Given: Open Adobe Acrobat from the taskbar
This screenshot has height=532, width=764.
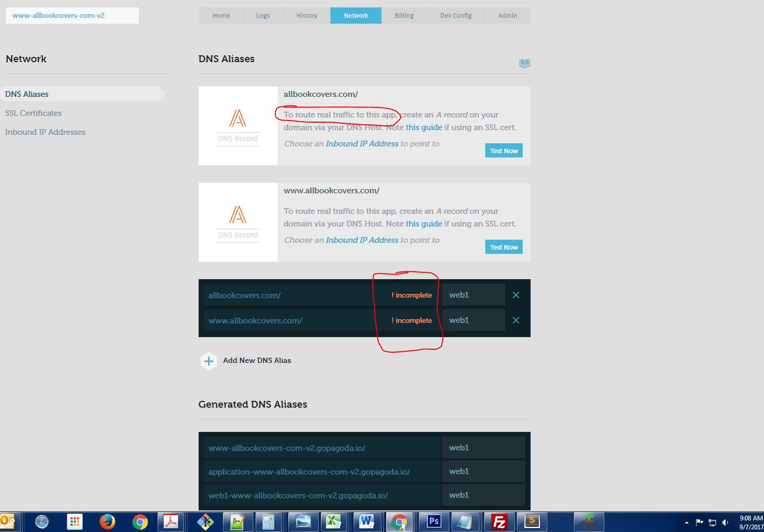Looking at the screenshot, I should pyautogui.click(x=171, y=522).
